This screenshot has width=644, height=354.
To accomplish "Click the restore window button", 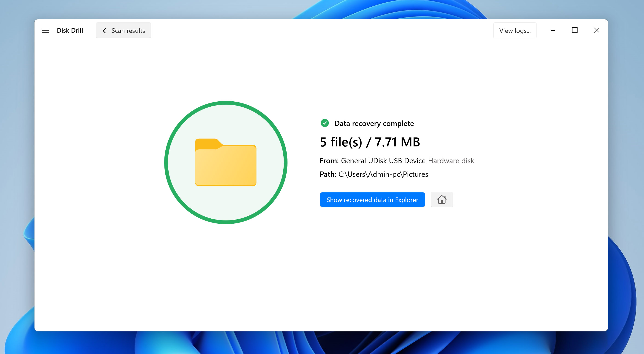I will coord(575,30).
